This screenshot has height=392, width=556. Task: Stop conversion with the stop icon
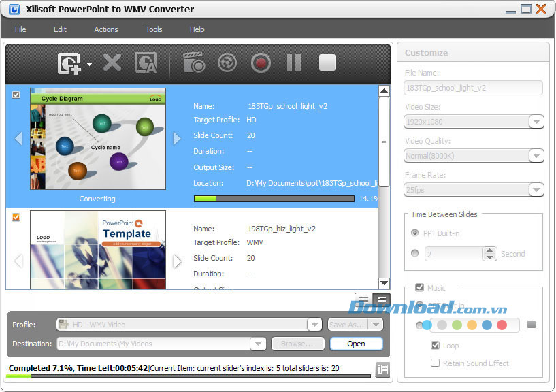pyautogui.click(x=327, y=63)
